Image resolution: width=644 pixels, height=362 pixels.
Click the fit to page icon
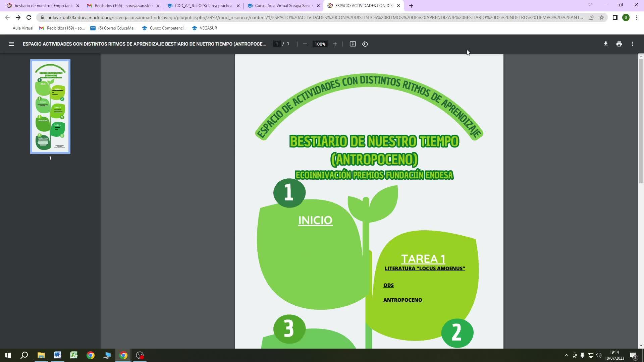tap(353, 44)
